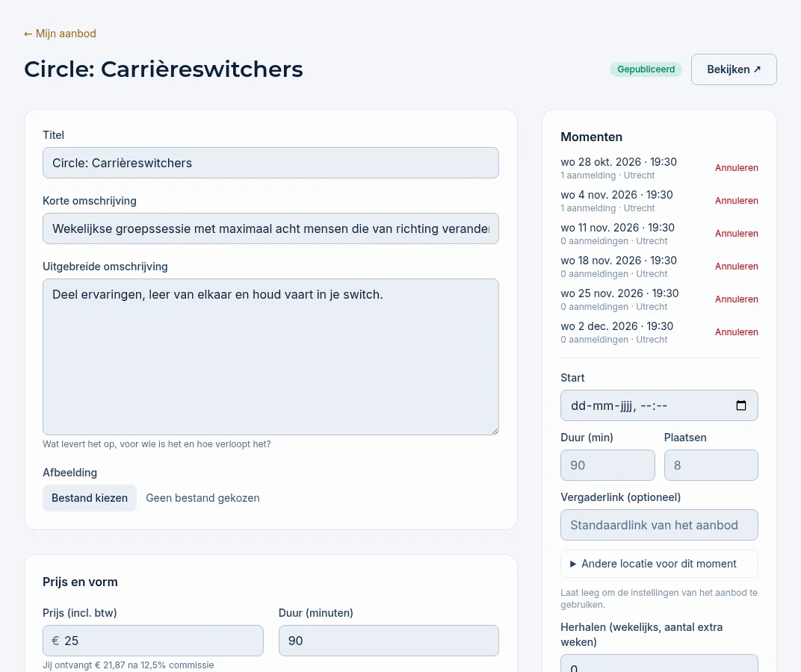Cancel the wo 28 okt. 2026 moment
801x672 pixels.
click(x=736, y=168)
